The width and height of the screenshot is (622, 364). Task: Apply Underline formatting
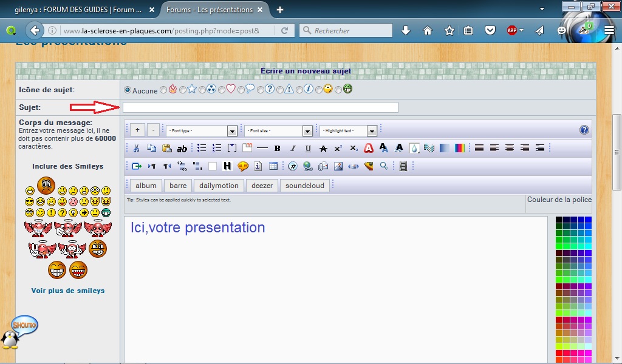tap(308, 149)
